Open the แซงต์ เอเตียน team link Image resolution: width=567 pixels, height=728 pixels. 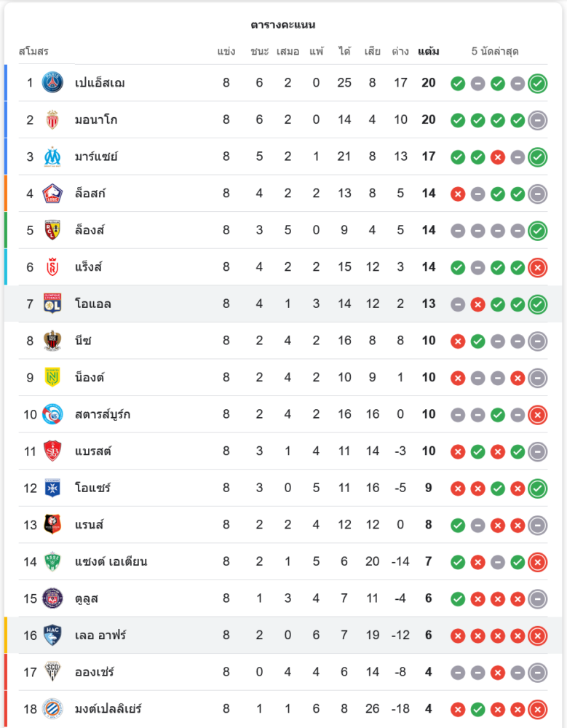point(111,561)
